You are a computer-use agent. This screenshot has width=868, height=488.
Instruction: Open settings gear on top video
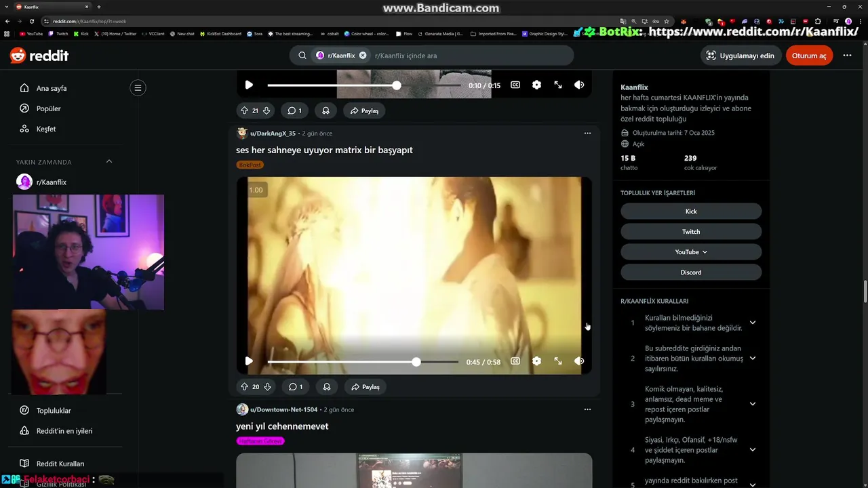(536, 85)
